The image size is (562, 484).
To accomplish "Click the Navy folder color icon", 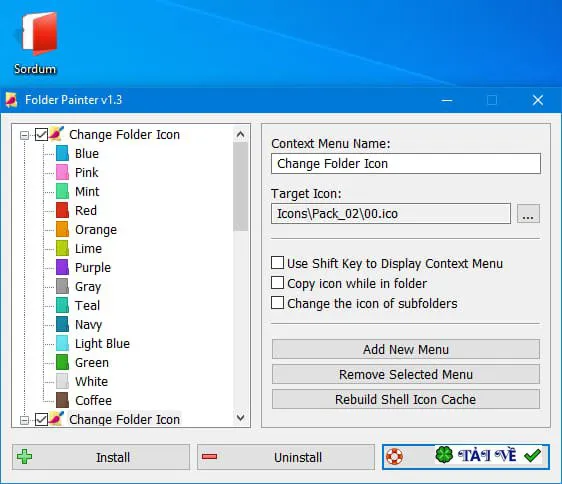I will point(62,324).
